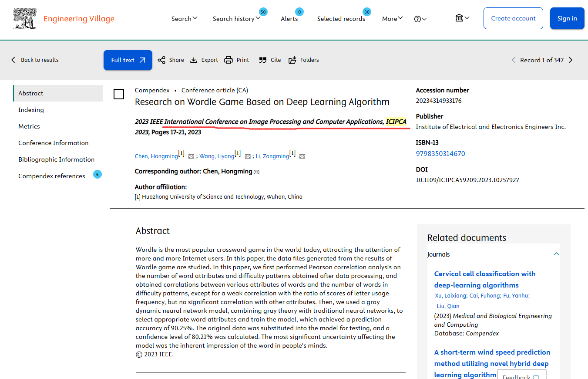This screenshot has height=379, width=588.
Task: Click Institute of Electrical and Electronics Engineers publisher text
Action: pos(491,127)
